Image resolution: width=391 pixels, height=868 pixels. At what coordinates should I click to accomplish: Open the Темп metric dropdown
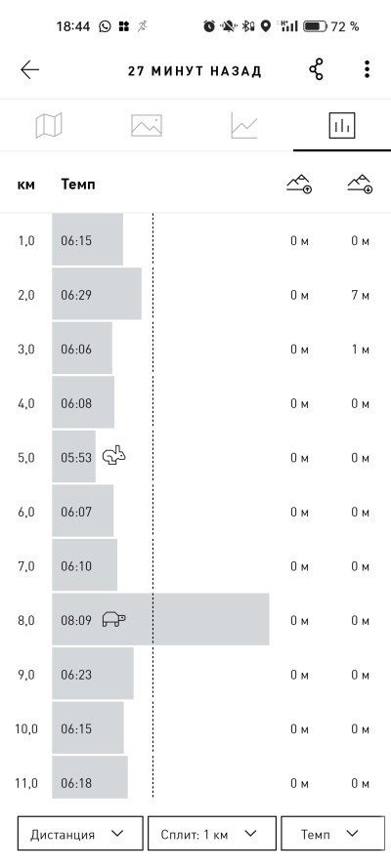point(333,834)
